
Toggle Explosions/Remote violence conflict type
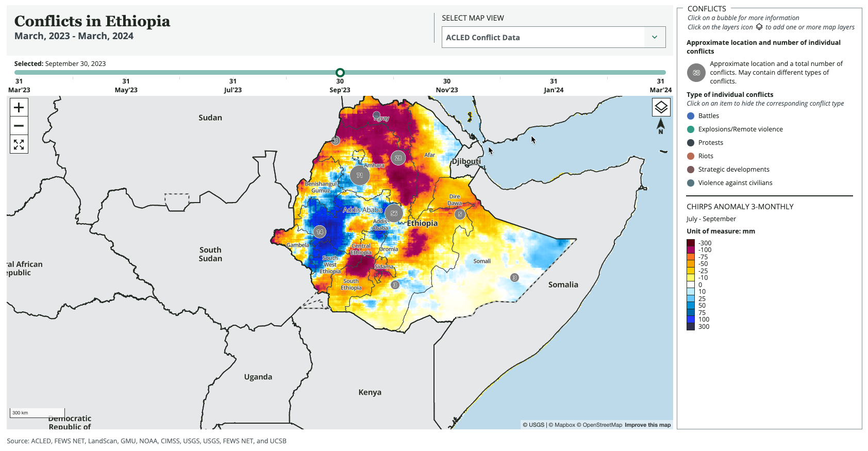coord(740,129)
